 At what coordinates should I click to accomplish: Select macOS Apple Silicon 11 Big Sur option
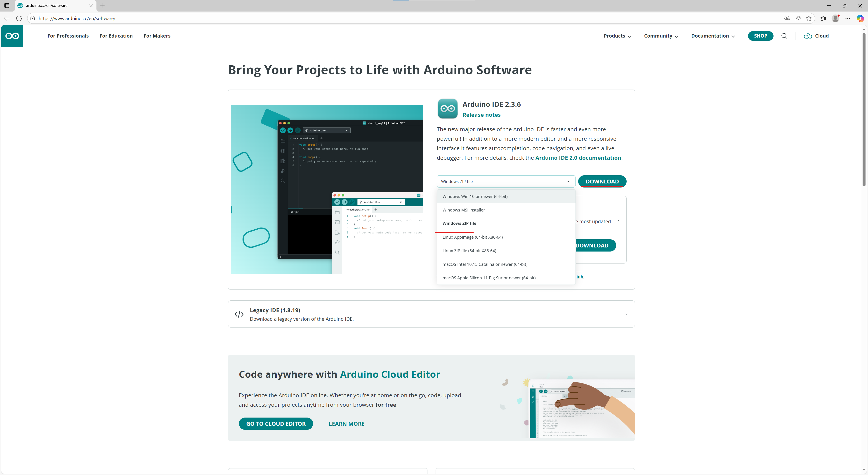(489, 278)
